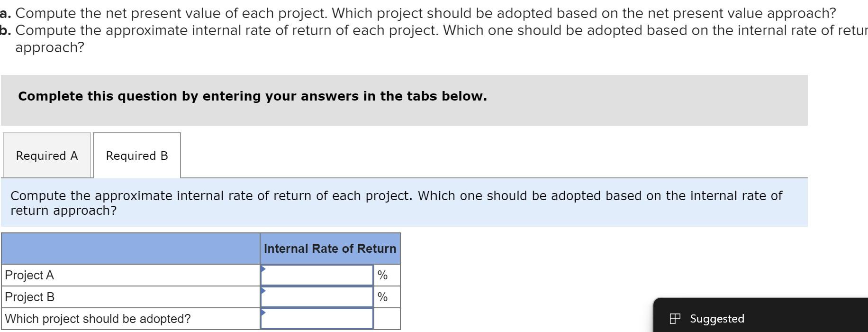Select the 'Internal Rate of Return' column header

[330, 248]
